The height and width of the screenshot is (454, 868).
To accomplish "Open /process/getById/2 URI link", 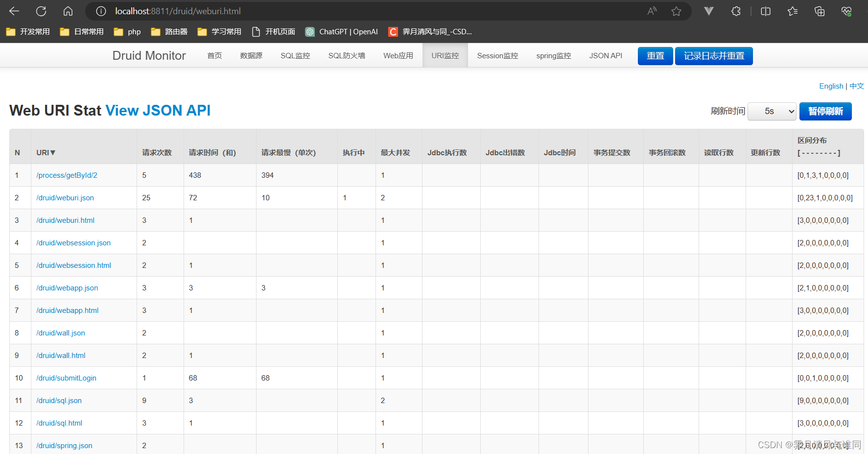I will point(67,175).
